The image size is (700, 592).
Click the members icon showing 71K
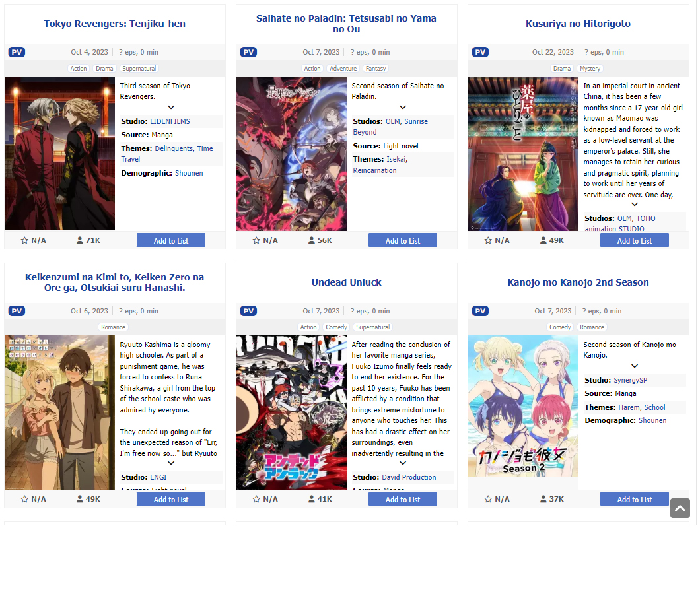coord(79,240)
